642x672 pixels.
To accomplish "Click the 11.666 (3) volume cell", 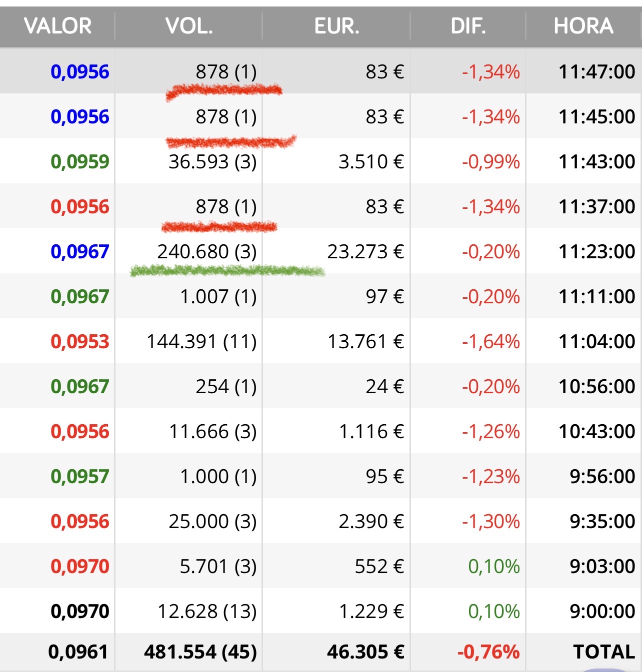I will [x=213, y=432].
